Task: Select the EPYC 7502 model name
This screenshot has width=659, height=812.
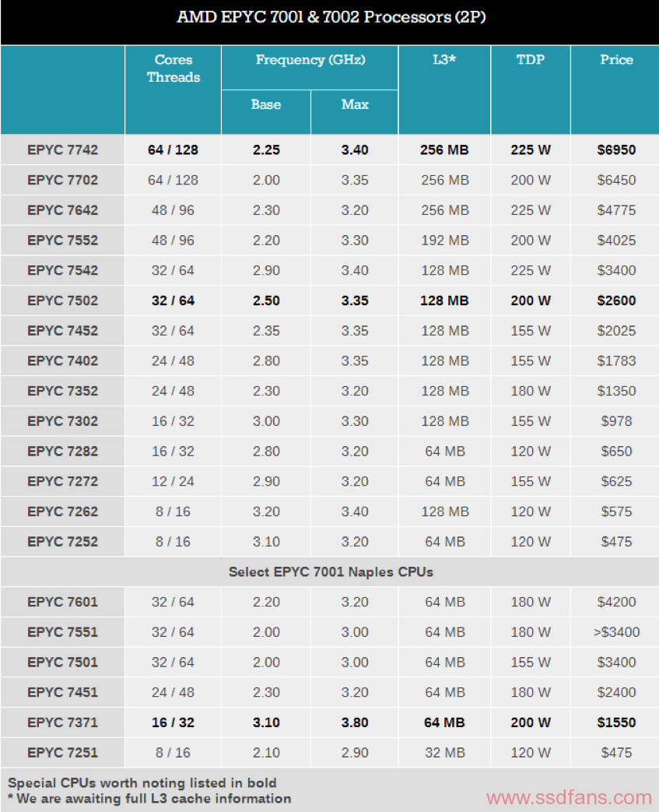Action: point(63,301)
